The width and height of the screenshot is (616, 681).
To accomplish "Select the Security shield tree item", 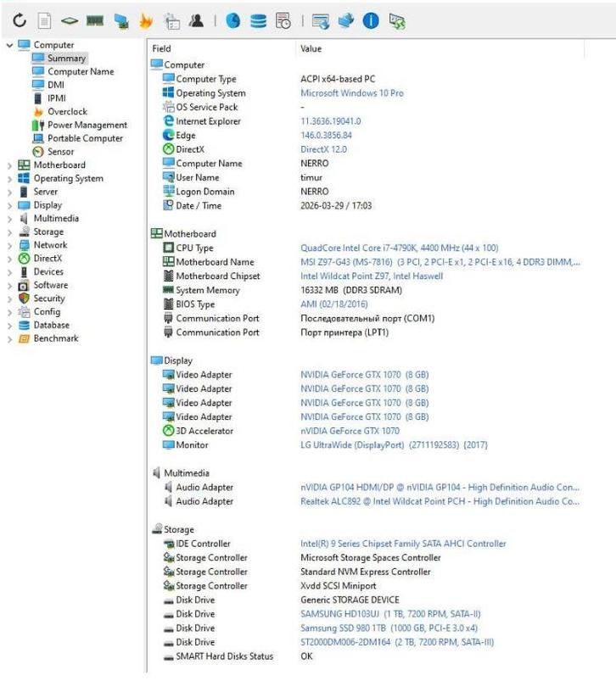I will click(49, 299).
